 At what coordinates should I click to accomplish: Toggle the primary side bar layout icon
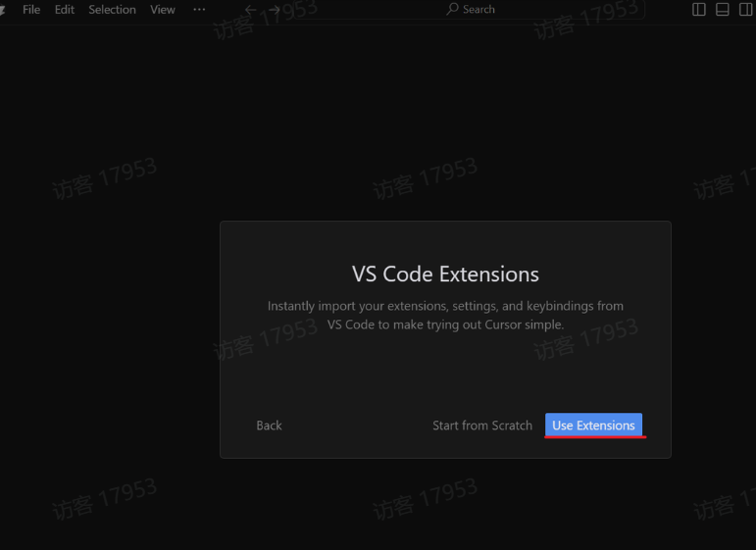698,10
